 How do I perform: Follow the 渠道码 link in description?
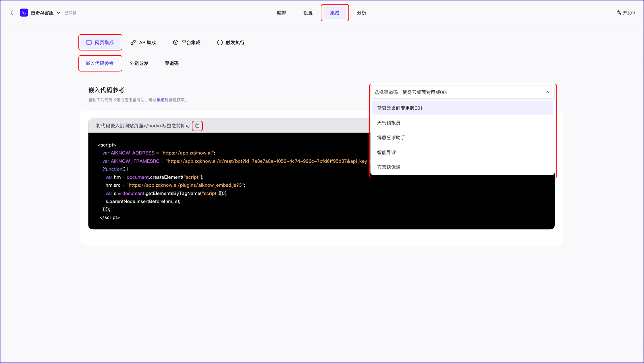pyautogui.click(x=162, y=100)
